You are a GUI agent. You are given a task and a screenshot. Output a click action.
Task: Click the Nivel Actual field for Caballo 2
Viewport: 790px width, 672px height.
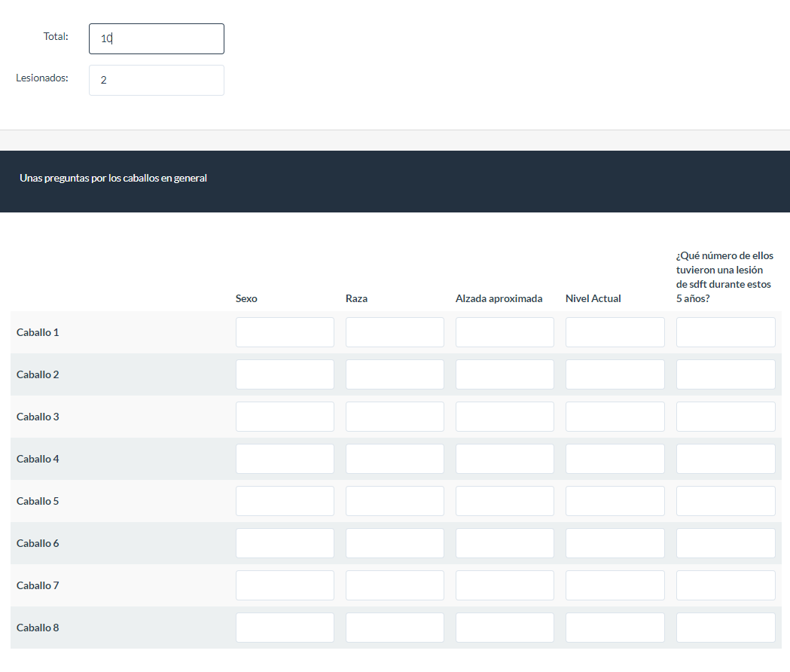(x=615, y=374)
